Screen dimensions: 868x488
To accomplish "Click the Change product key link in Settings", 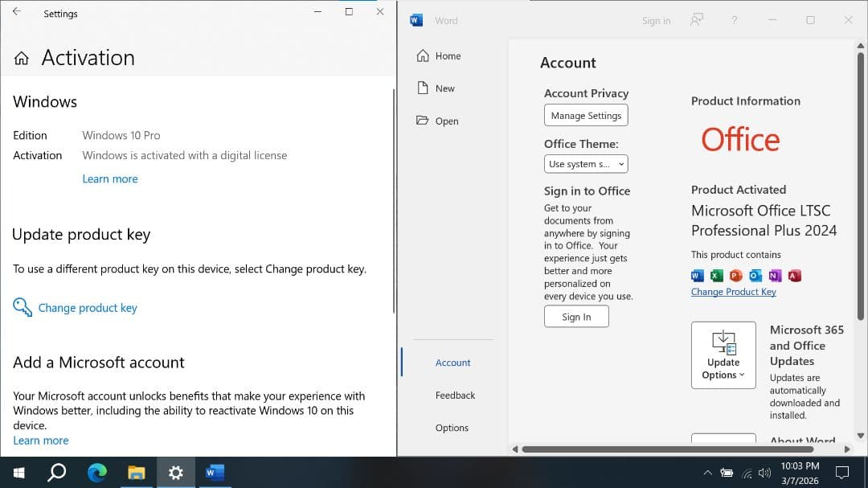I will pyautogui.click(x=87, y=308).
